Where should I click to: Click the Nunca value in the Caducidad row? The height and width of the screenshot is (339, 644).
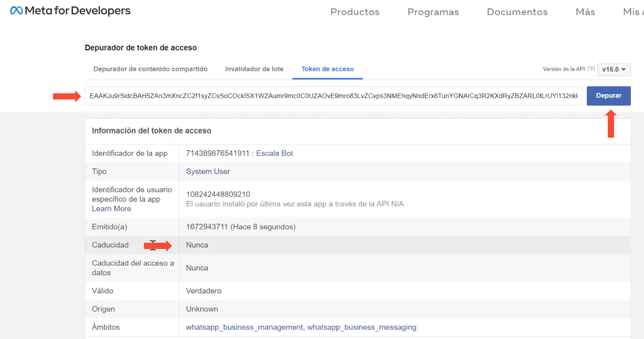pyautogui.click(x=197, y=245)
